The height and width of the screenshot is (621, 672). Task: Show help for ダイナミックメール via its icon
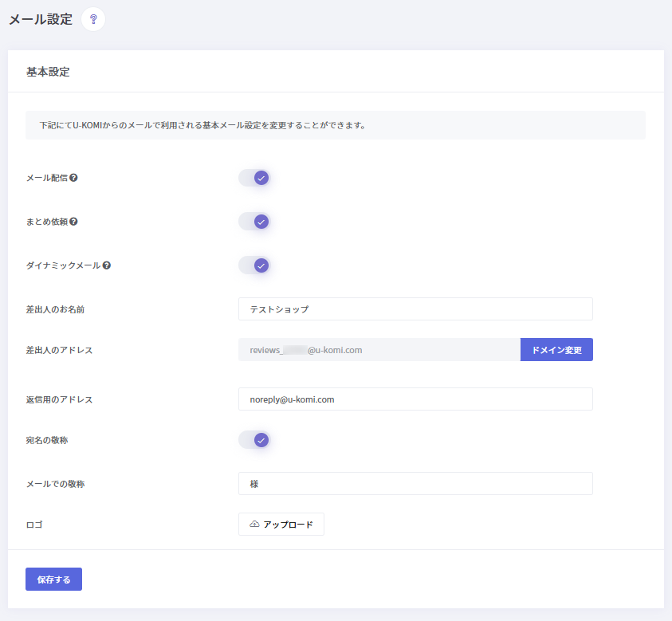point(106,265)
